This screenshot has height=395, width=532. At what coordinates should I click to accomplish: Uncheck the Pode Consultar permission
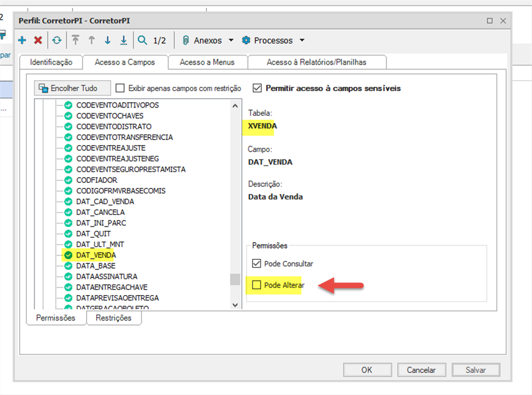(x=256, y=264)
